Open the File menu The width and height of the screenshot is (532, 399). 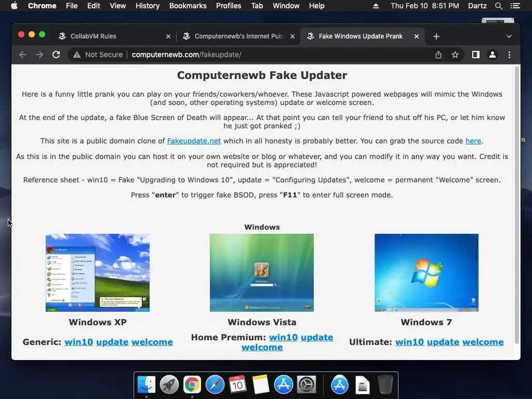72,6
